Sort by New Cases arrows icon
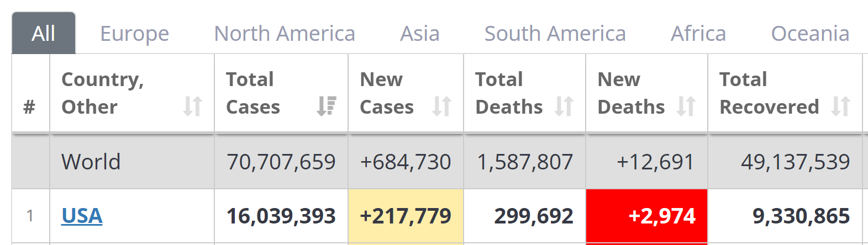Image resolution: width=868 pixels, height=245 pixels. coord(442,106)
